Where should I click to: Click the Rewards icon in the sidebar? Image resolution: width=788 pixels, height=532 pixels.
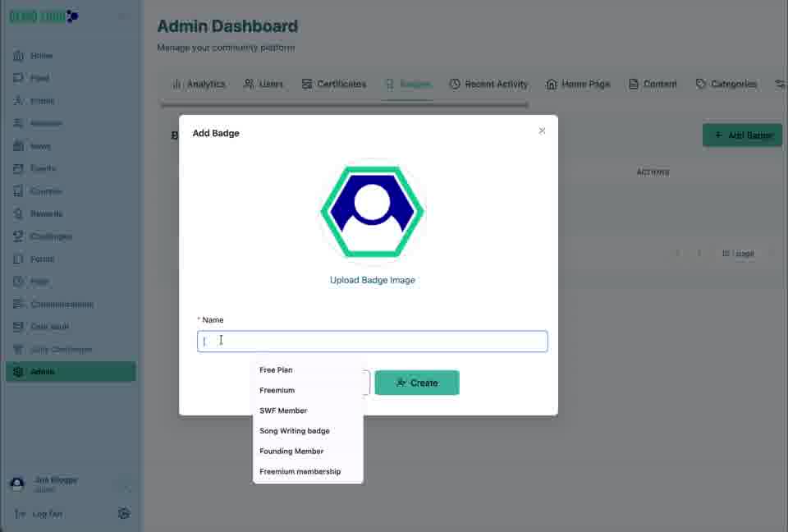[18, 213]
